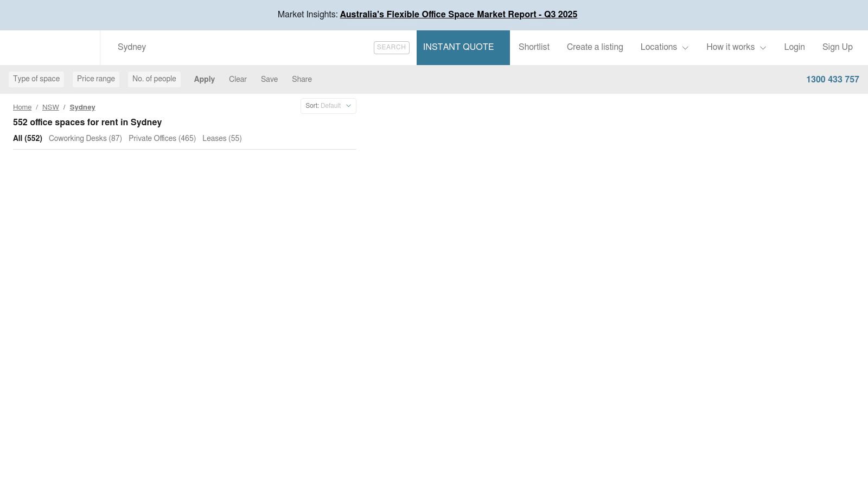The width and height of the screenshot is (868, 488).
Task: Open the Sort: Default dropdown
Action: point(328,106)
